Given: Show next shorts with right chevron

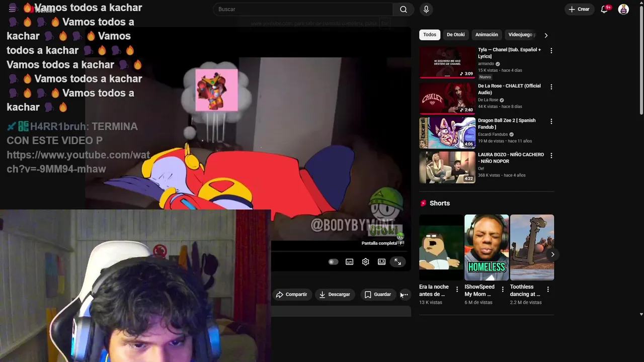Looking at the screenshot, I should pyautogui.click(x=552, y=254).
